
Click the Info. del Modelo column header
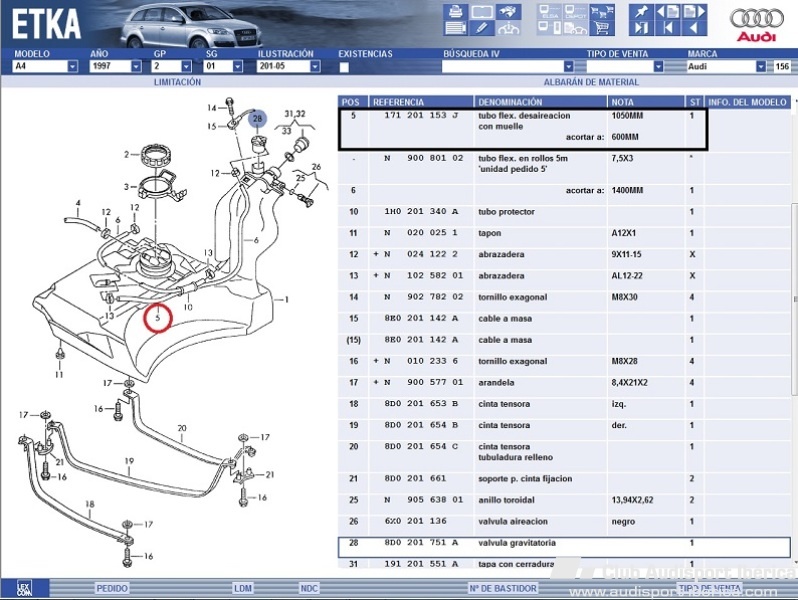[747, 102]
